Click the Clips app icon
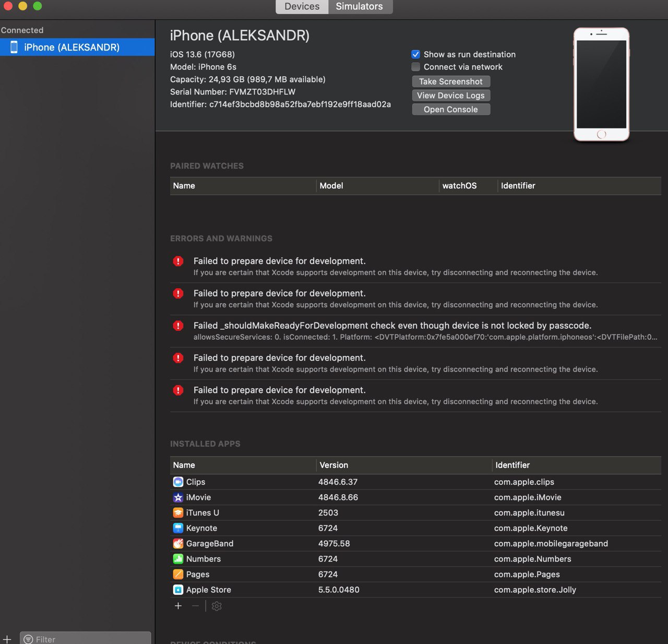 (x=178, y=482)
